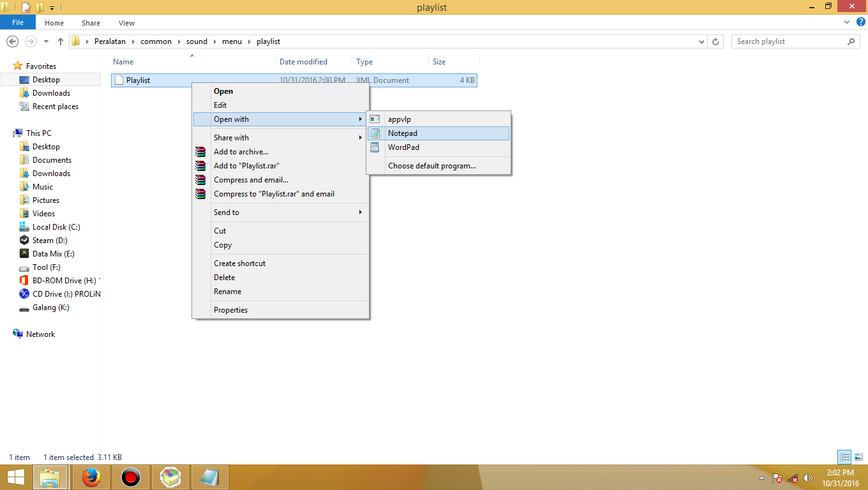Expand Share with submenu

point(281,138)
